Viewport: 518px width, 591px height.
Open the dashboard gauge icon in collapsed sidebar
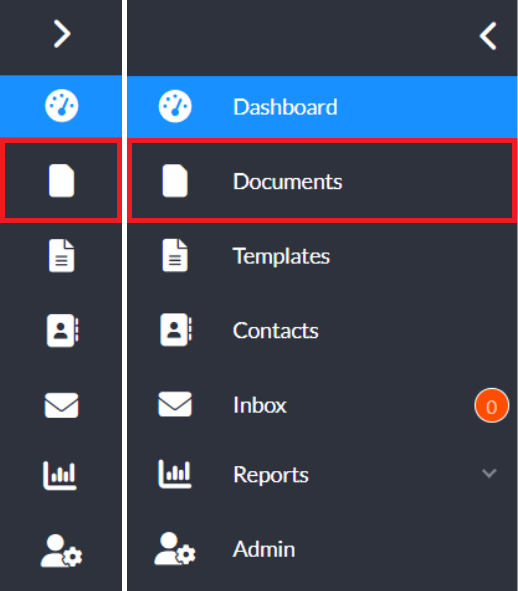61,106
